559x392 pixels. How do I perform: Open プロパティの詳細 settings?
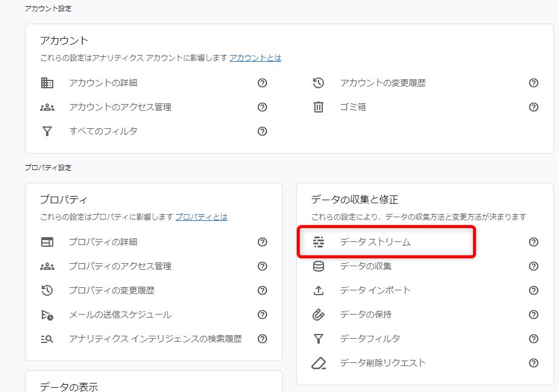pos(103,242)
